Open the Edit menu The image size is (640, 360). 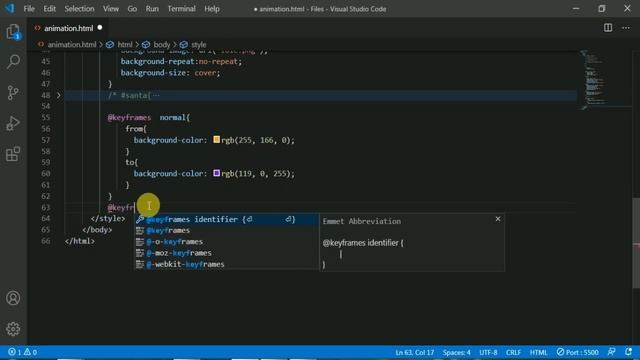(x=49, y=9)
